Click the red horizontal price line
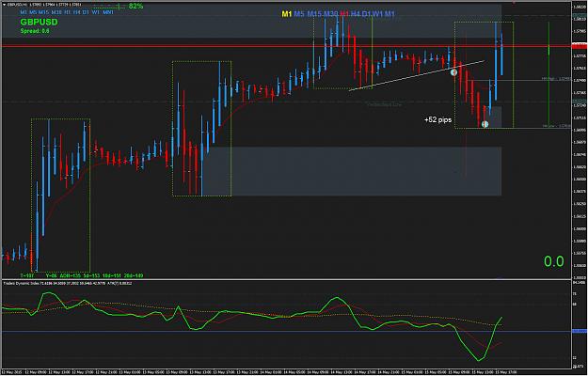Image resolution: width=588 pixels, height=376 pixels. [287, 46]
